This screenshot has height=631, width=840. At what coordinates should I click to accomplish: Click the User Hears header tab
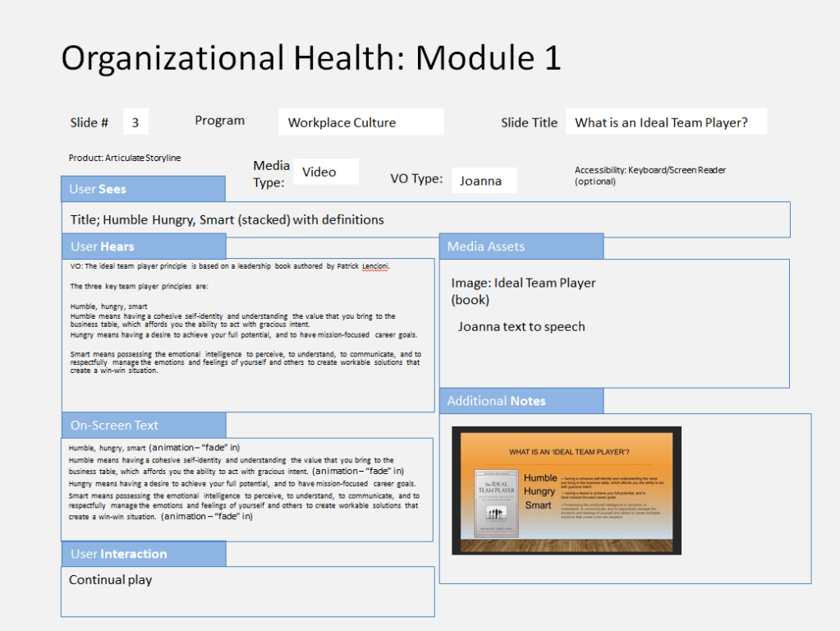coord(143,246)
